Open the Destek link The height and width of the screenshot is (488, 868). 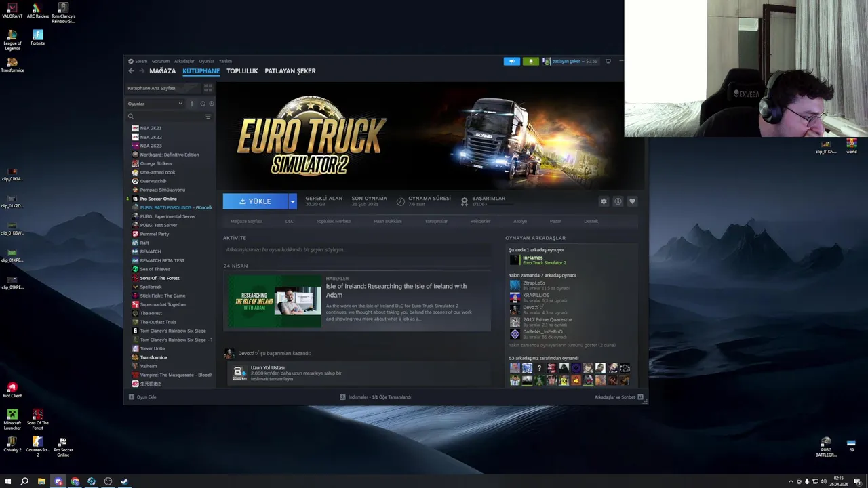(x=591, y=221)
